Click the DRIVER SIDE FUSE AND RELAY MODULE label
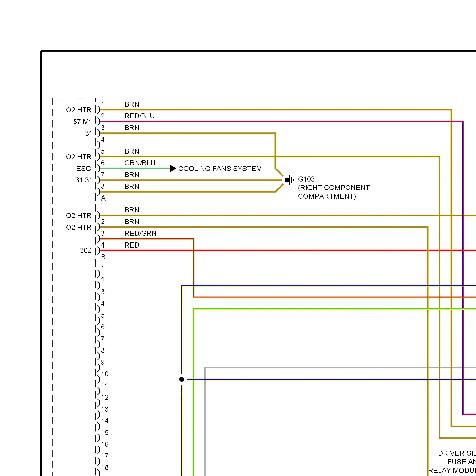 452,462
